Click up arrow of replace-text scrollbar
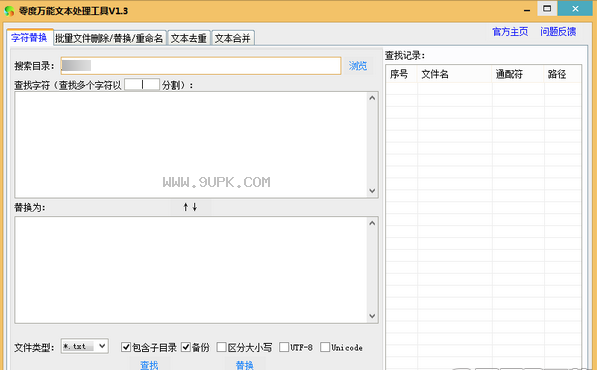The width and height of the screenshot is (597, 370). (x=372, y=223)
